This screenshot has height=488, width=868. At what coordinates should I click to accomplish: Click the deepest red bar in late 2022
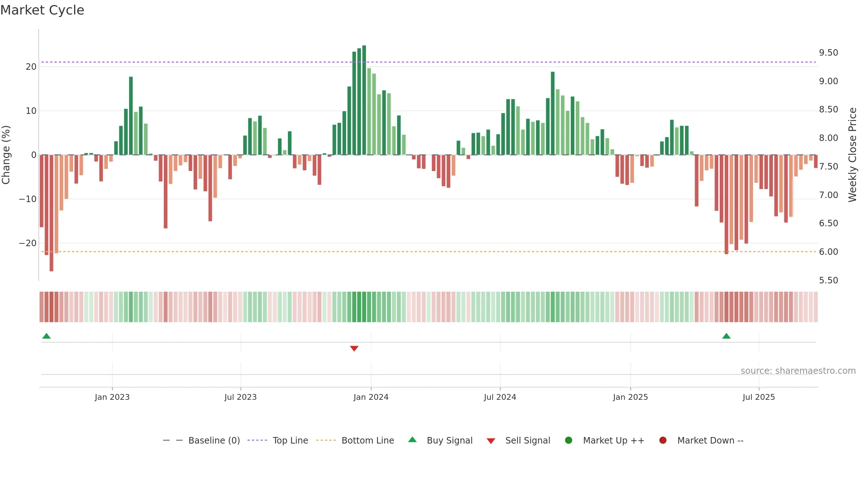[51, 213]
